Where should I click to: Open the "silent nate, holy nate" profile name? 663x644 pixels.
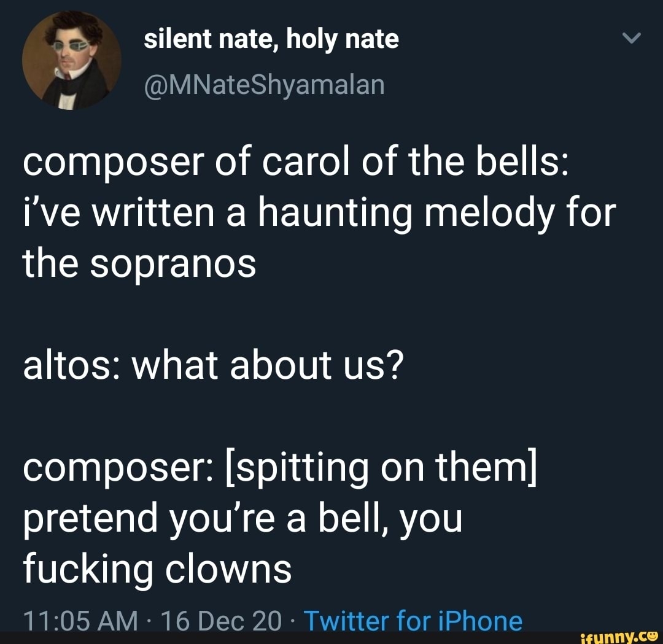(x=271, y=40)
